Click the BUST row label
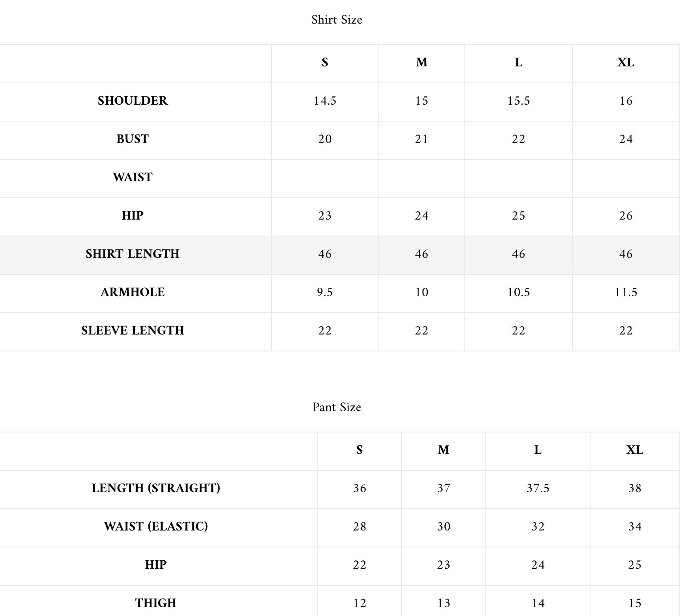Screen dimensions: 685x616 [x=133, y=139]
